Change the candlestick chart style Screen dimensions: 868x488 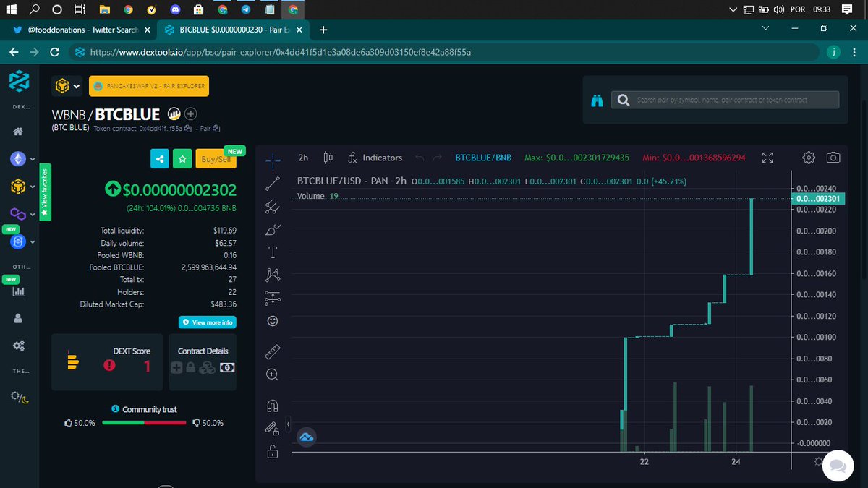(328, 158)
